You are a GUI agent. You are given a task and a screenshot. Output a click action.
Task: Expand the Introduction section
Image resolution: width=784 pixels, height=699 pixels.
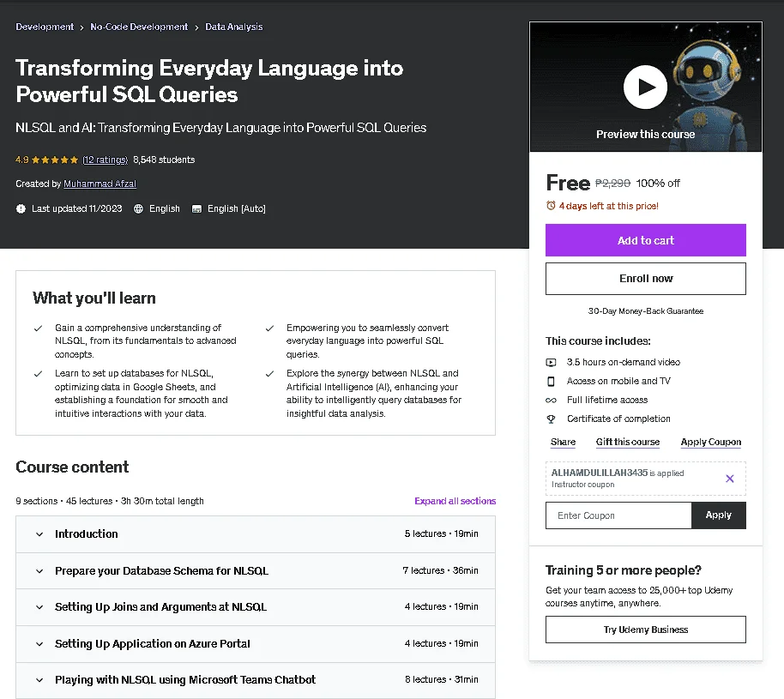coord(256,534)
